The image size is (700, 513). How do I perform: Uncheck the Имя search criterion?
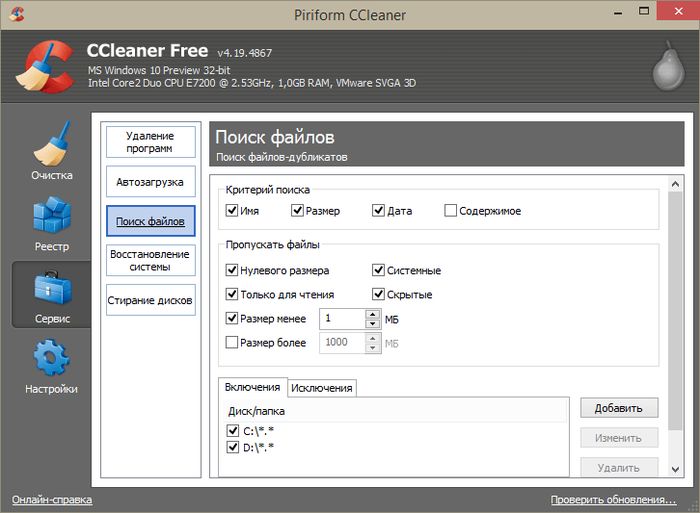(x=233, y=211)
